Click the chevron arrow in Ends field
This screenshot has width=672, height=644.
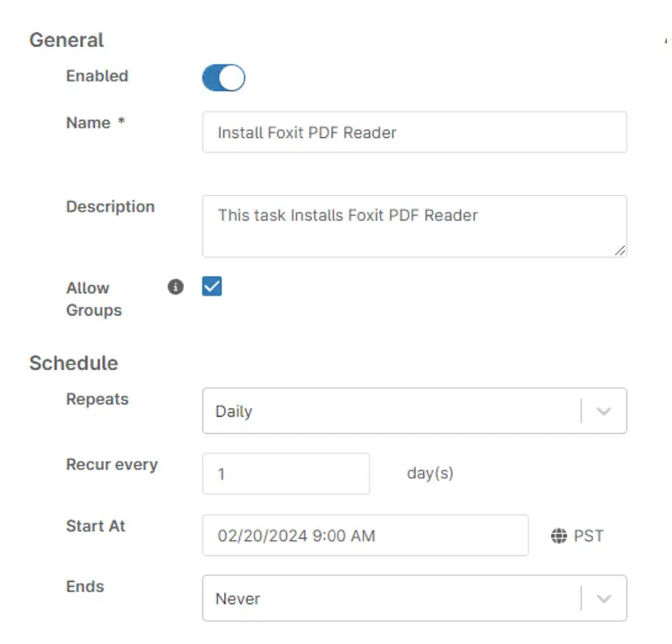604,599
